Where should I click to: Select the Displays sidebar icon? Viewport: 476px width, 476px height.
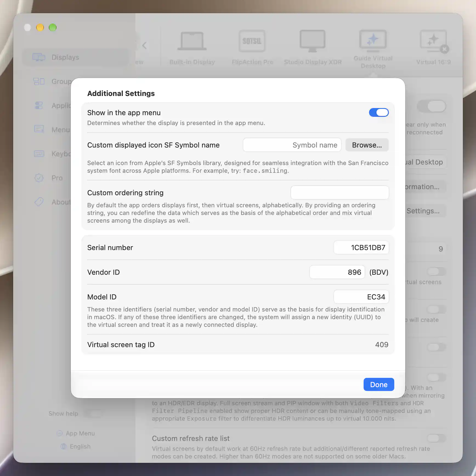point(39,57)
